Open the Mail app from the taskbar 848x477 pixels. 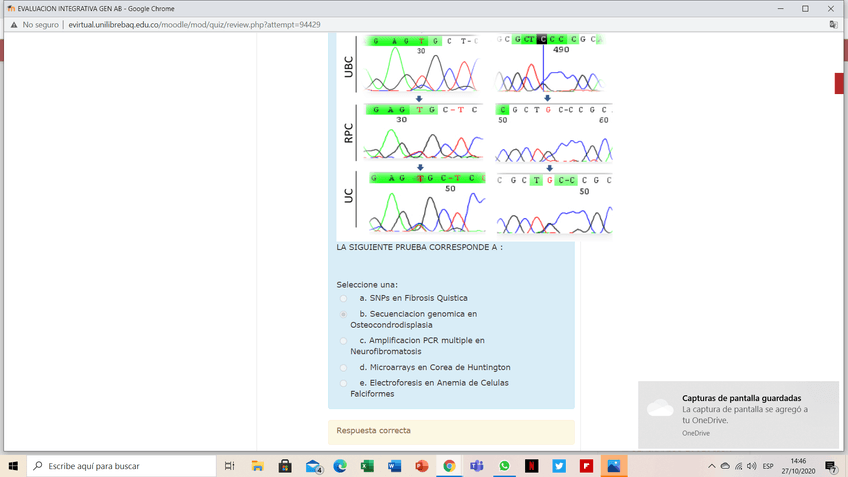pos(313,466)
